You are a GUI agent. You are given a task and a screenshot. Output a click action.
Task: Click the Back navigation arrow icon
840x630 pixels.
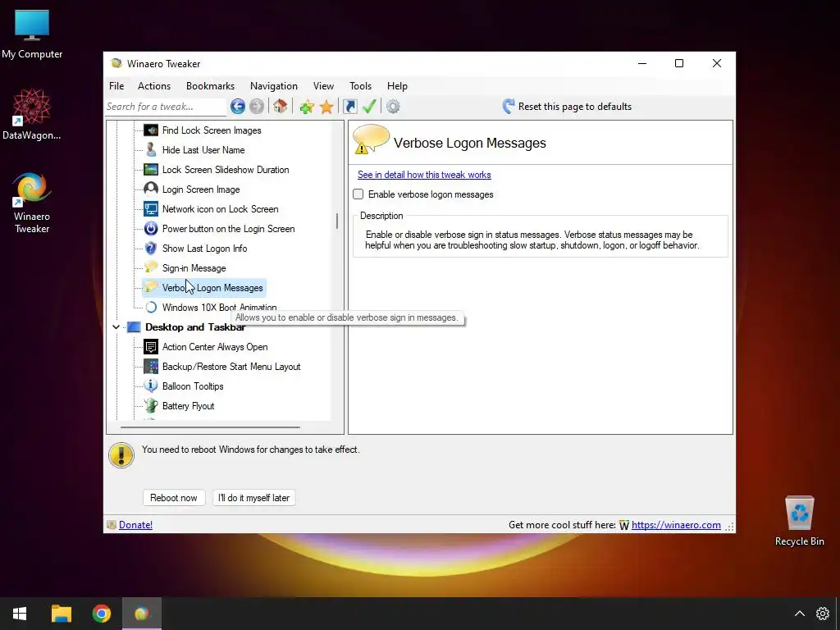pos(238,107)
